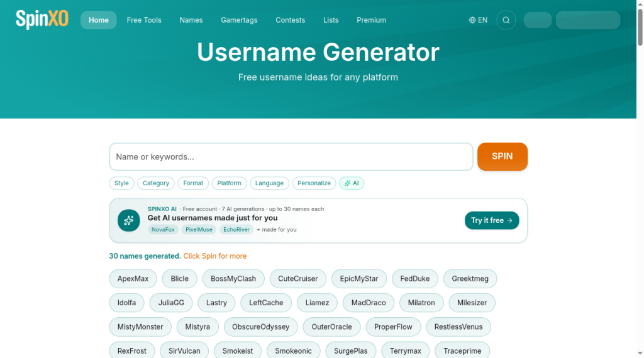Screen dimensions: 644x358
Task: Click the page vertical scrollbar
Action: [640, 179]
